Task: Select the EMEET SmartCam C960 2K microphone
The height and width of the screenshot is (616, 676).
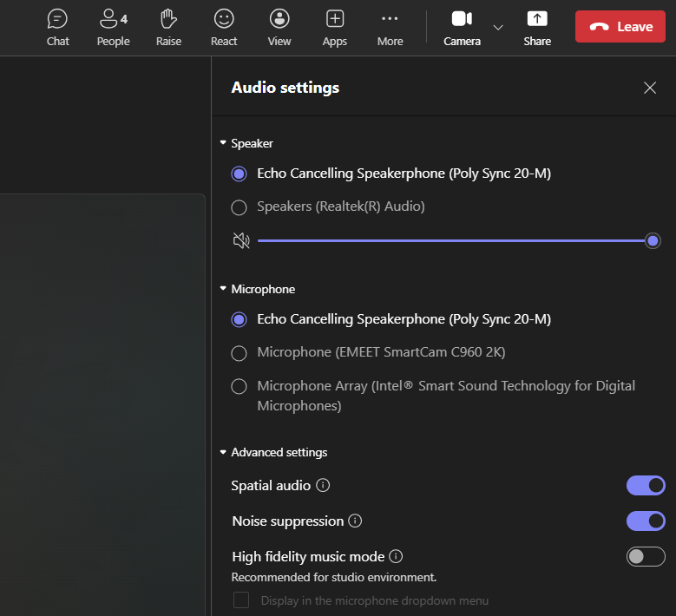Action: (x=239, y=352)
